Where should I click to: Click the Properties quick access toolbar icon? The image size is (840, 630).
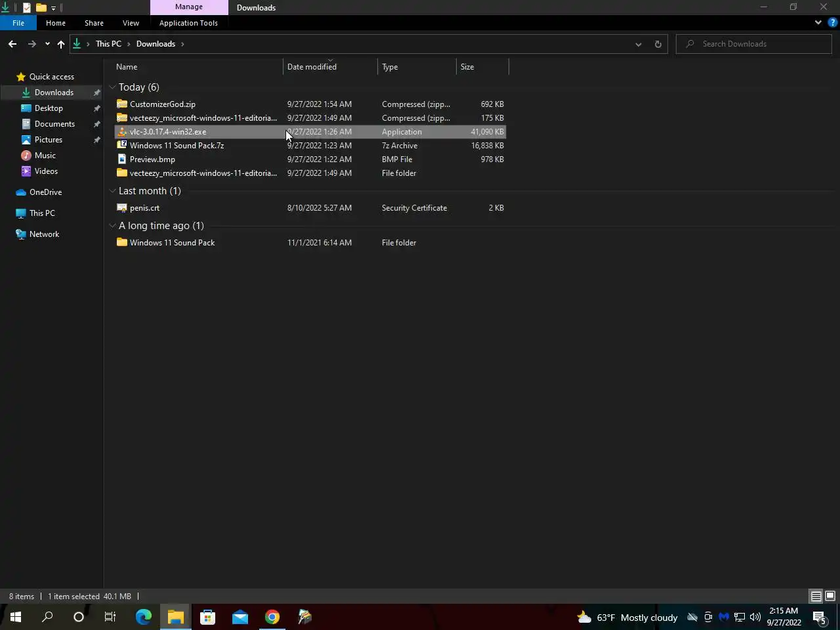tap(26, 8)
